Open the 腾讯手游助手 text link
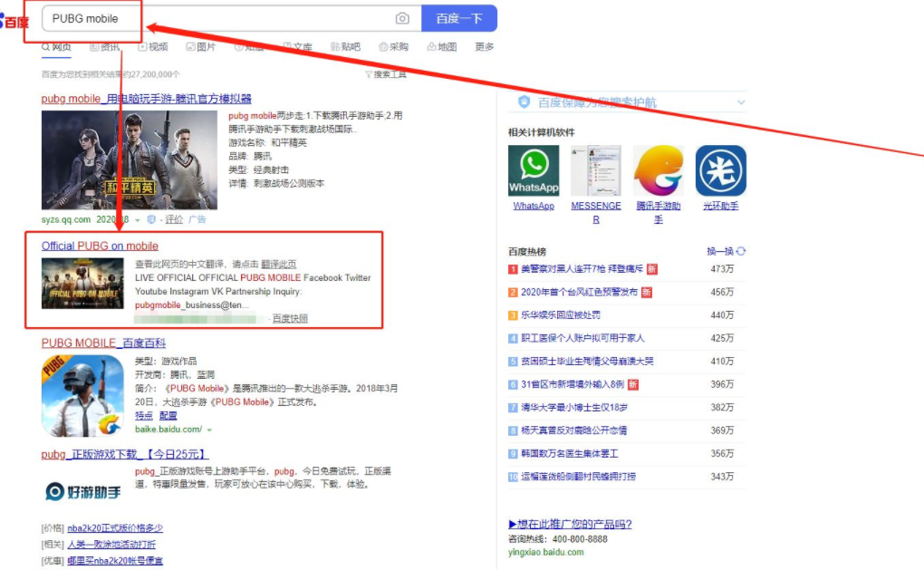 (659, 212)
